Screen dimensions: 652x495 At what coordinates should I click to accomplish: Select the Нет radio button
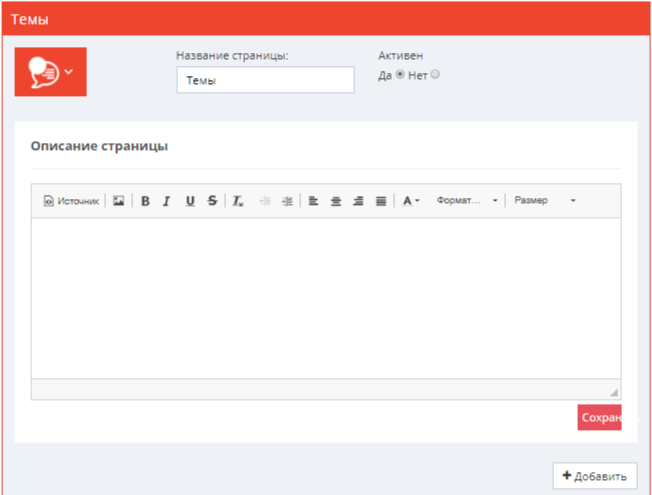pyautogui.click(x=435, y=75)
